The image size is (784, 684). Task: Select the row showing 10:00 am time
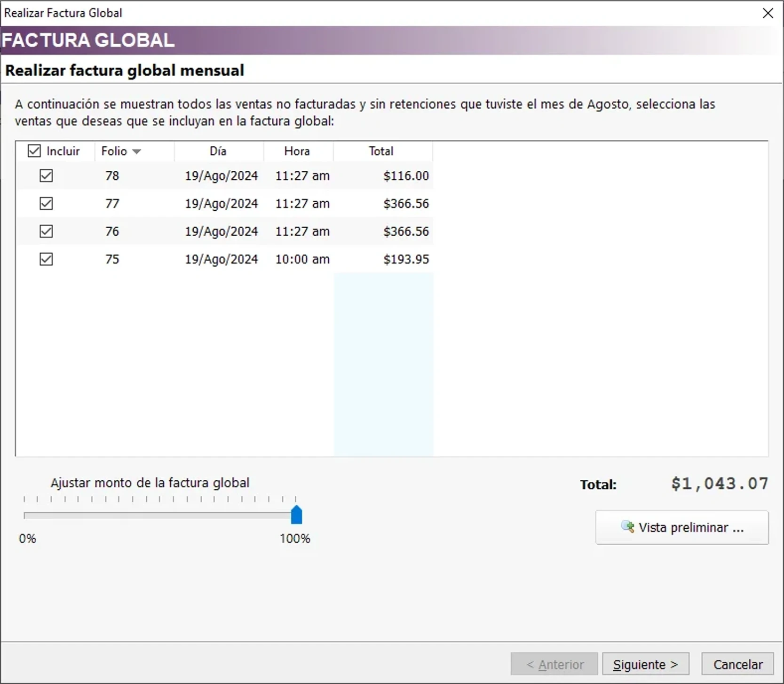click(x=302, y=259)
